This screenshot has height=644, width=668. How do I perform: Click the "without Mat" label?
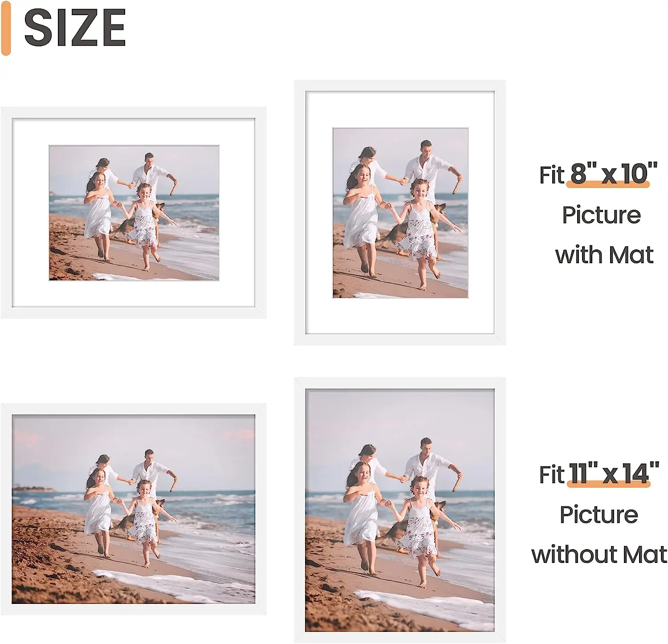599,555
